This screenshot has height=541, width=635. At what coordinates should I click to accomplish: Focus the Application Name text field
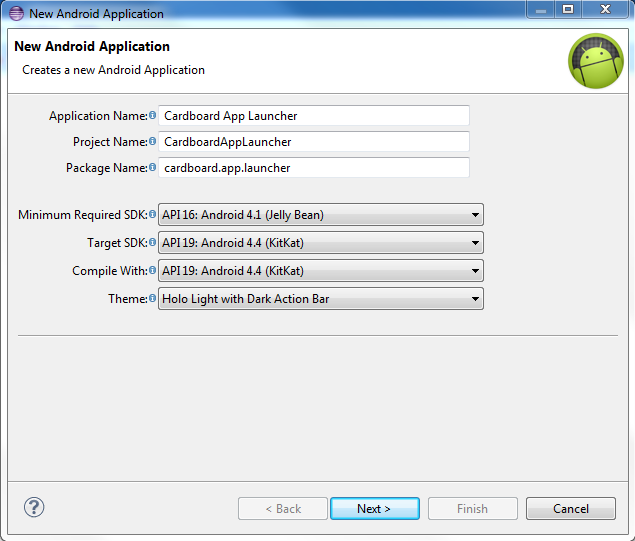coord(314,116)
